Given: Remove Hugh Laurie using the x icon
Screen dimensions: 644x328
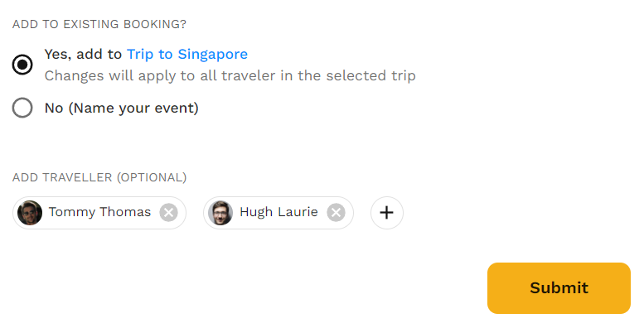Looking at the screenshot, I should point(336,213).
